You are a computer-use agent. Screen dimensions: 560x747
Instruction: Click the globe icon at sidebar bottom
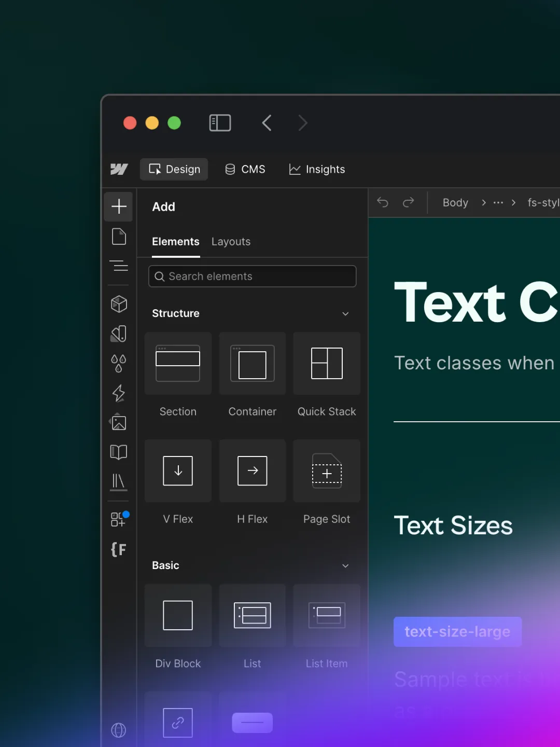[x=119, y=730]
